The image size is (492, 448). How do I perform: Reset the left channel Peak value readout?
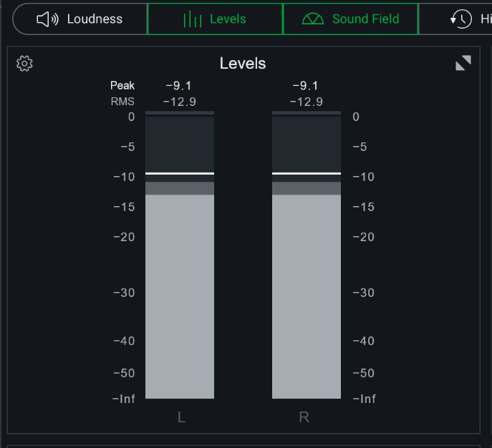[x=178, y=86]
